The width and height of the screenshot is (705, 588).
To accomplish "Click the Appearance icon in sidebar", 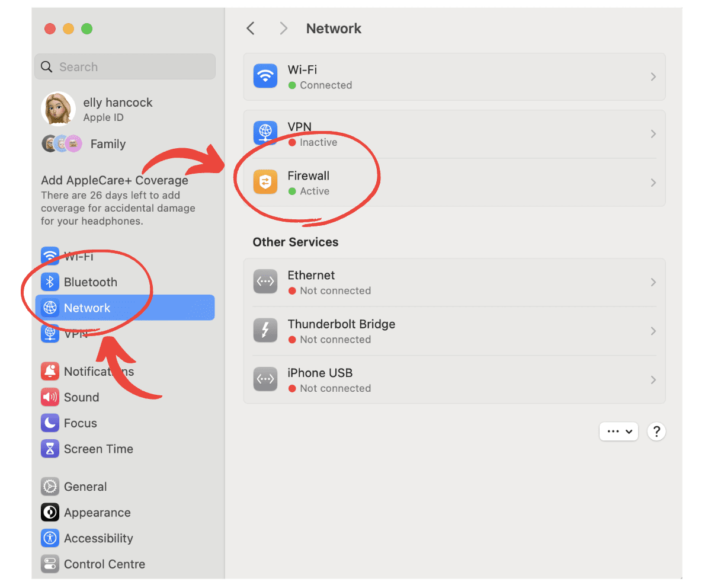I will [x=50, y=512].
